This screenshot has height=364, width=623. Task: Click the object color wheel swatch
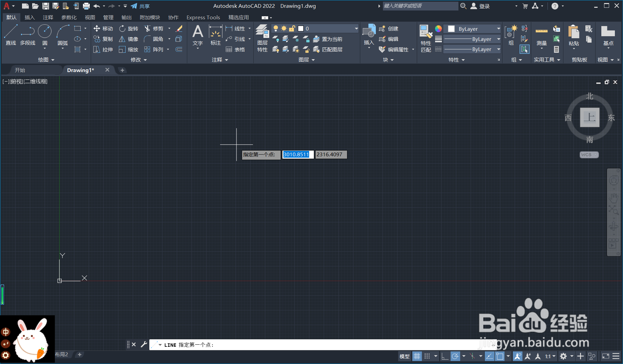pyautogui.click(x=438, y=29)
